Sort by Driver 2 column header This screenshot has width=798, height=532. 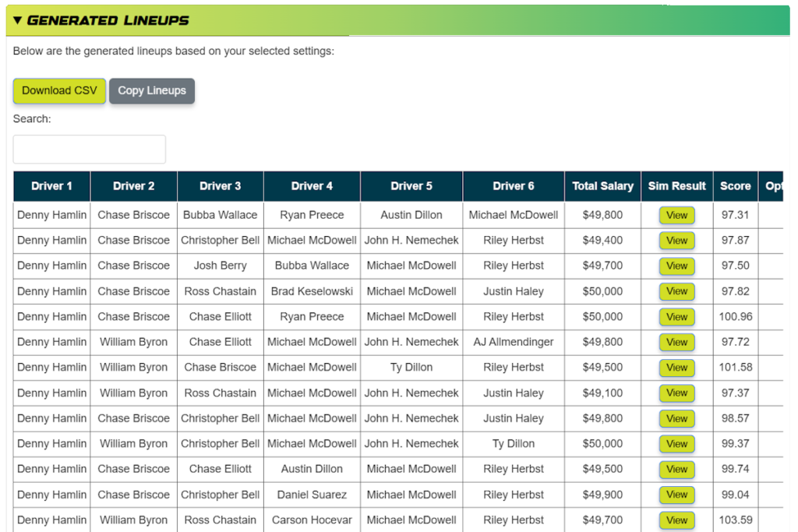134,186
